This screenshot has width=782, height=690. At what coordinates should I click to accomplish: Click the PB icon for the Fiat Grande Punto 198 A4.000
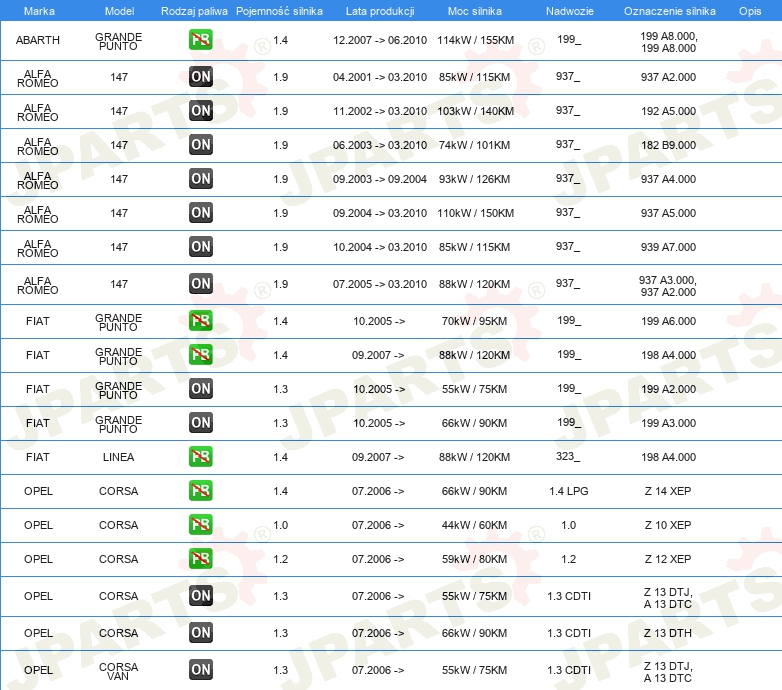pos(201,354)
